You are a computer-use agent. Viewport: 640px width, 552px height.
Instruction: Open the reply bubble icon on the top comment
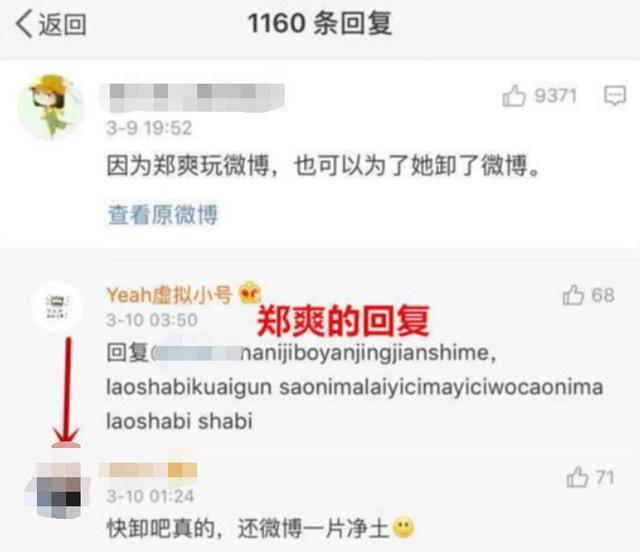[615, 96]
